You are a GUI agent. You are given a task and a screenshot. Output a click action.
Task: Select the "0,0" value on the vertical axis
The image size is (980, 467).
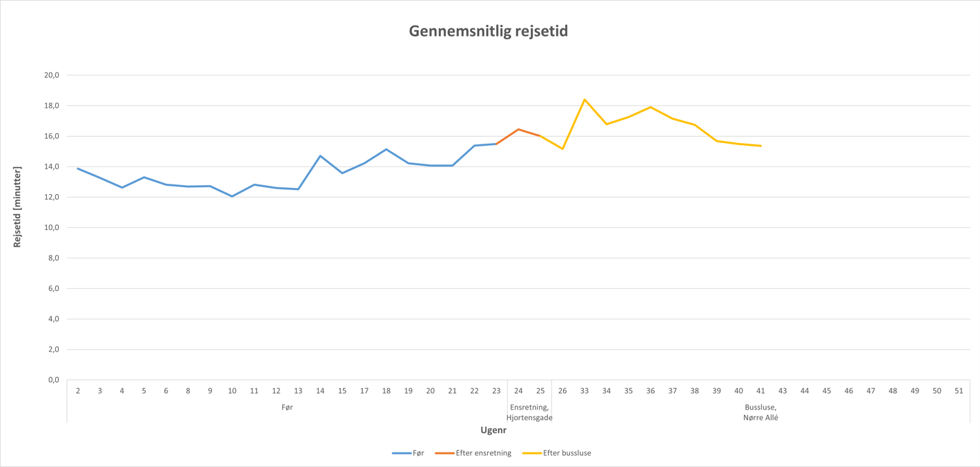(53, 380)
